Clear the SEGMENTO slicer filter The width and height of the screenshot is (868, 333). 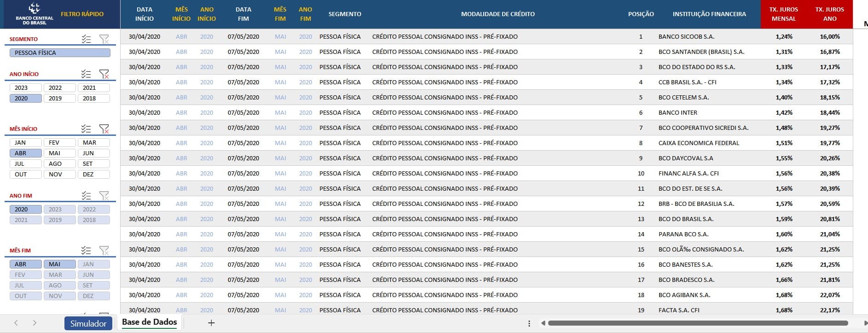coord(104,39)
